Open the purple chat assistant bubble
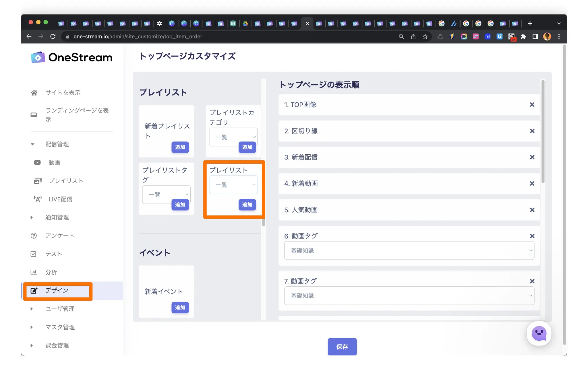The image size is (588, 383). 539,333
